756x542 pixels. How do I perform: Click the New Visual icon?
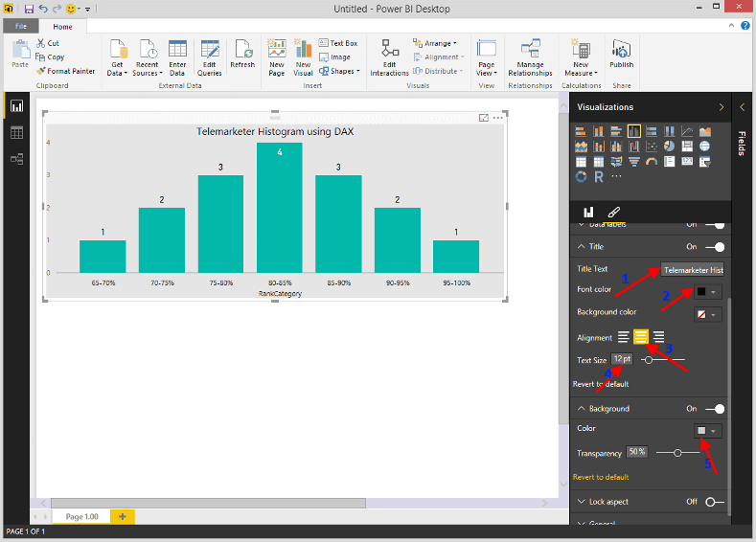pyautogui.click(x=303, y=50)
